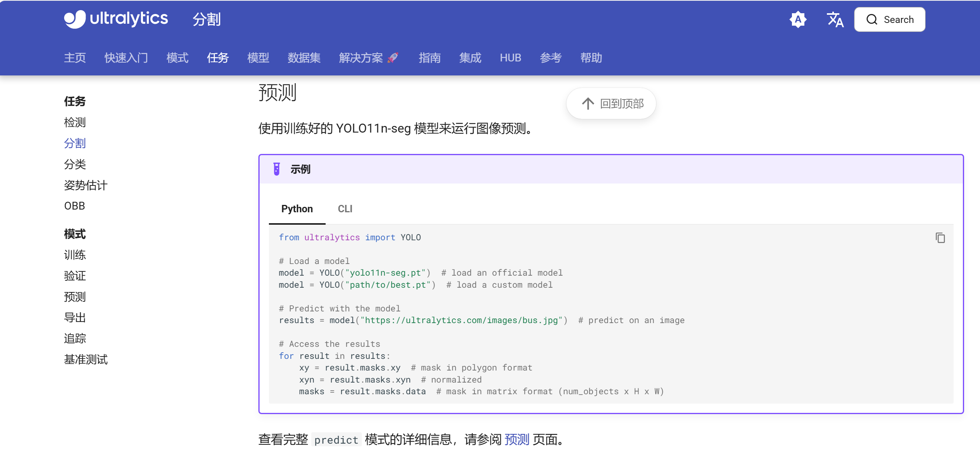
Task: Open the 解决方案 navigation tab
Action: coord(369,58)
